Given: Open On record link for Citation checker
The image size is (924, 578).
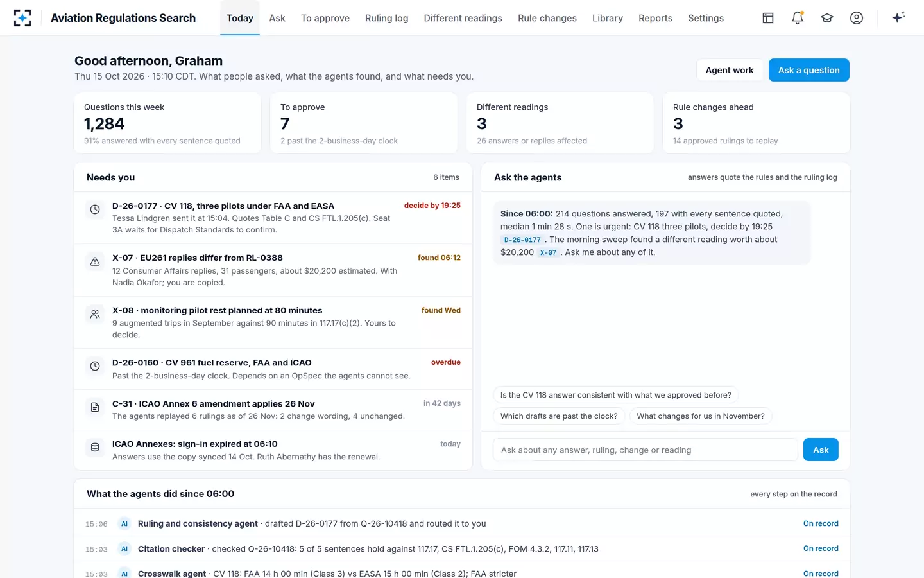Looking at the screenshot, I should [x=821, y=548].
